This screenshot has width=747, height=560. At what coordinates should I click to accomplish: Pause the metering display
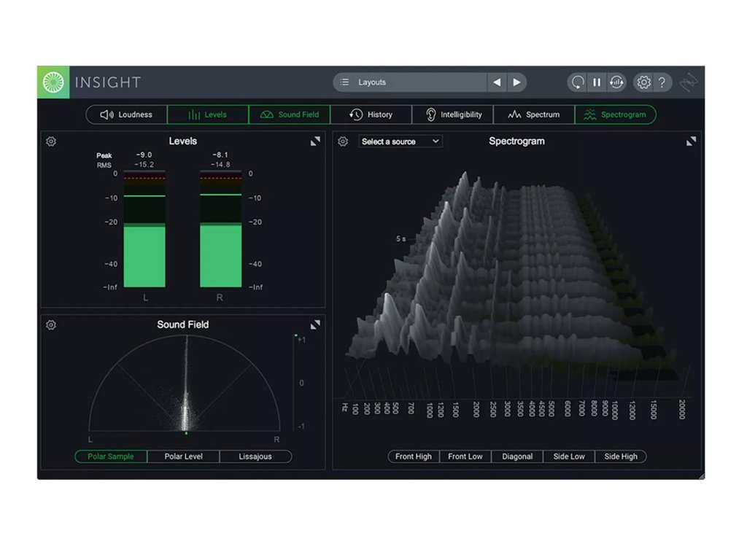tap(597, 82)
